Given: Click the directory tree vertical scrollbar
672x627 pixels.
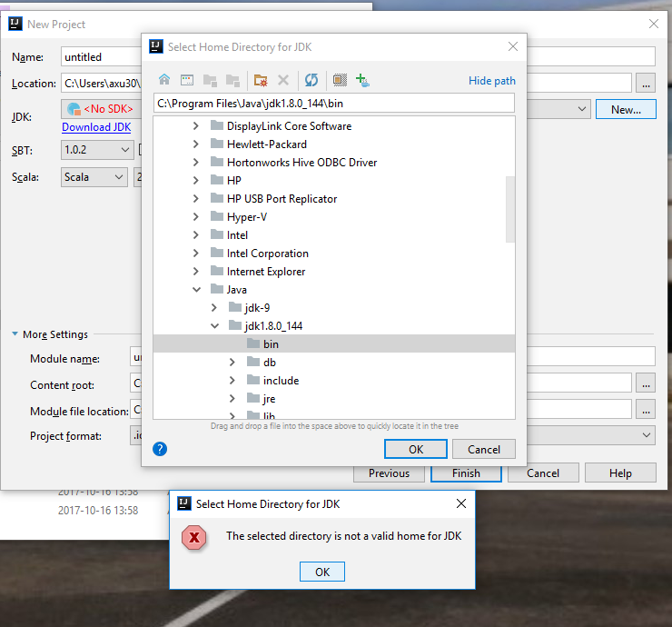Looking at the screenshot, I should point(510,209).
